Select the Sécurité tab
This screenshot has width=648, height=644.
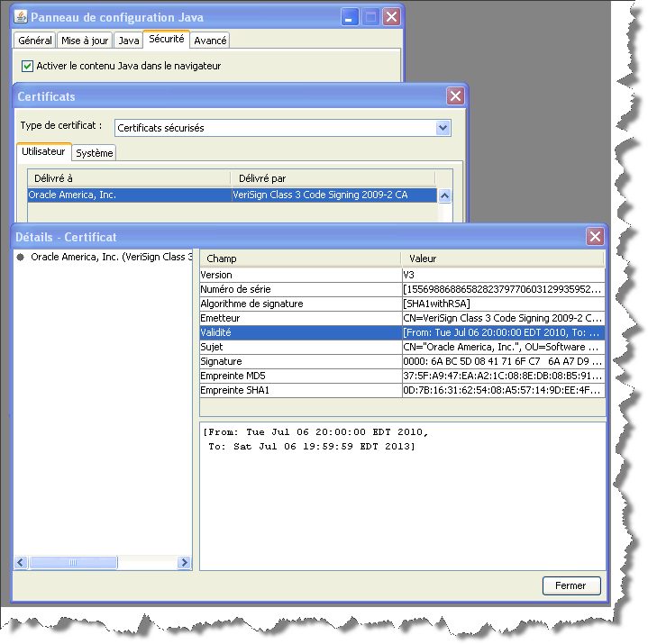point(166,39)
